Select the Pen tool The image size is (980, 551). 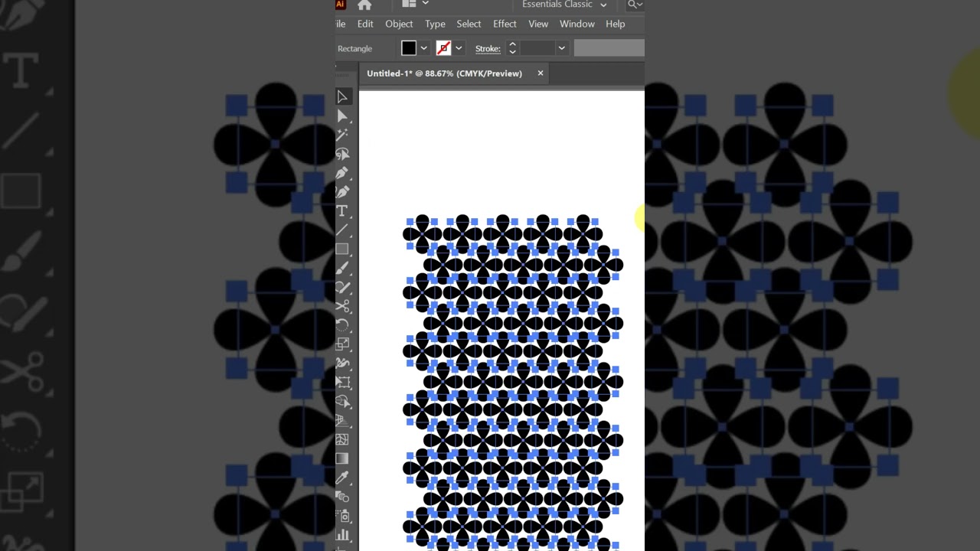pos(342,173)
